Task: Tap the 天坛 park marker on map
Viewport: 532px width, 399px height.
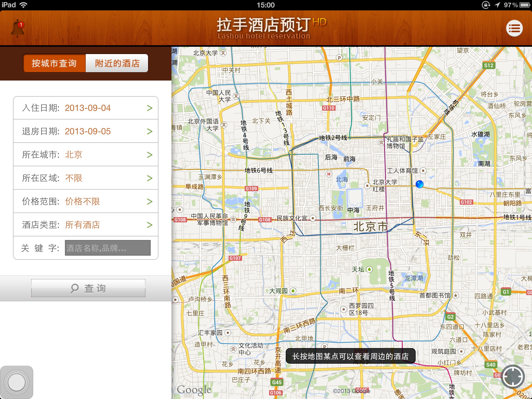Action: tap(369, 269)
